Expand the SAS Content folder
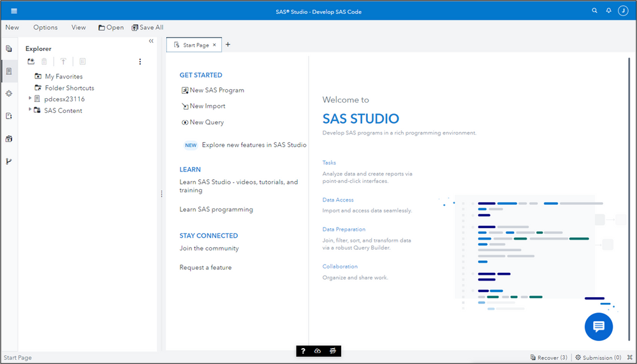The width and height of the screenshot is (637, 364). tap(30, 110)
